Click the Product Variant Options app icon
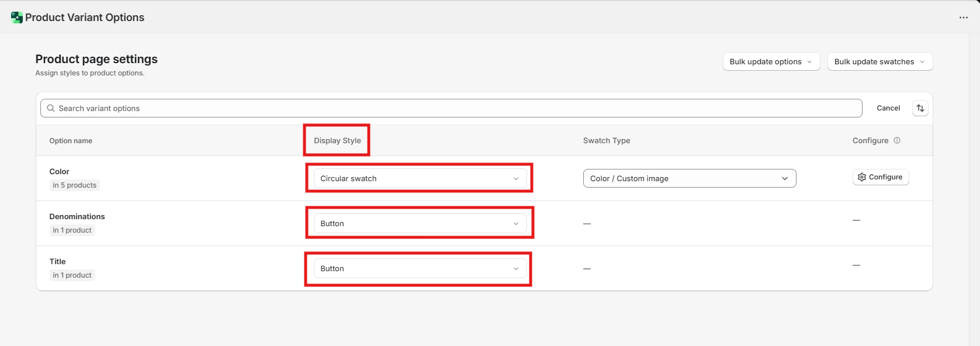The width and height of the screenshot is (980, 346). click(x=16, y=18)
